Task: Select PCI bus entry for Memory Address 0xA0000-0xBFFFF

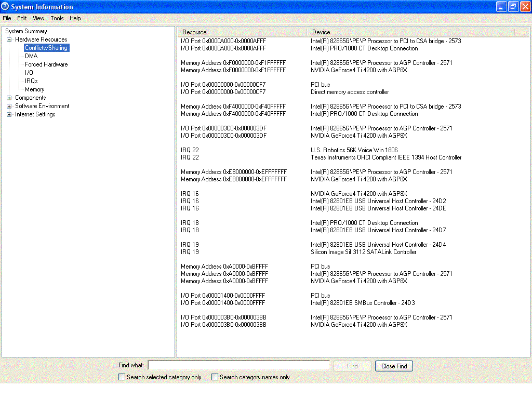Action: pos(320,267)
